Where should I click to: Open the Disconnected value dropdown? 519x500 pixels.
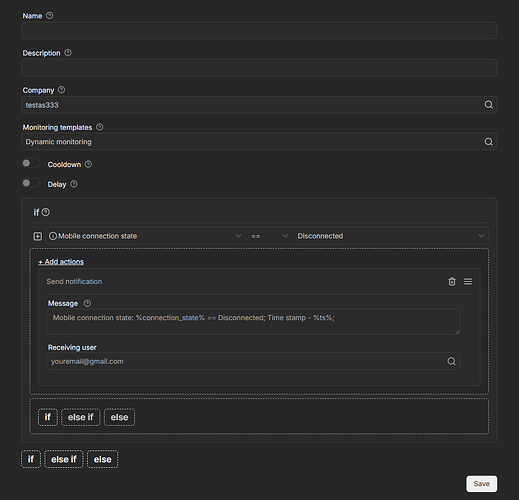[x=391, y=236]
